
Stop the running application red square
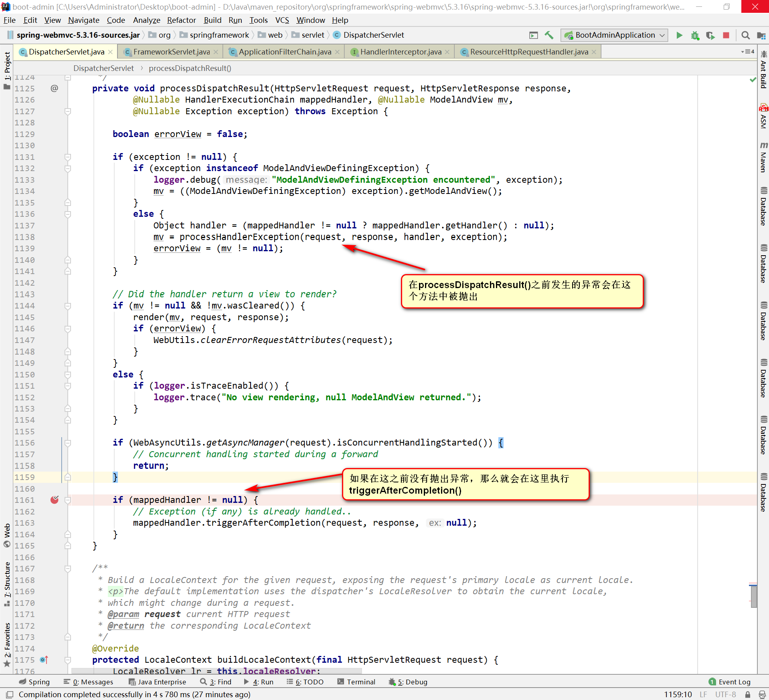pos(726,35)
